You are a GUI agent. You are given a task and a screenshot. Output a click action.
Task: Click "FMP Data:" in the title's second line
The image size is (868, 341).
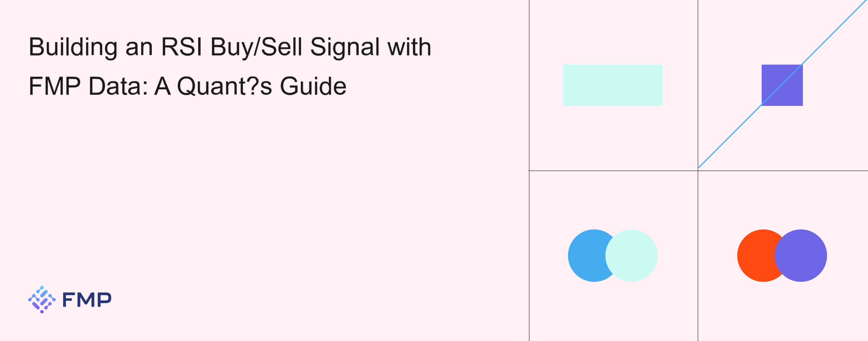click(88, 86)
